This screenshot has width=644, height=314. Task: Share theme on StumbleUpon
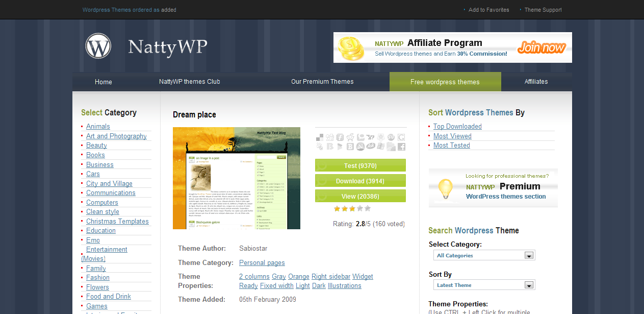[x=391, y=137]
